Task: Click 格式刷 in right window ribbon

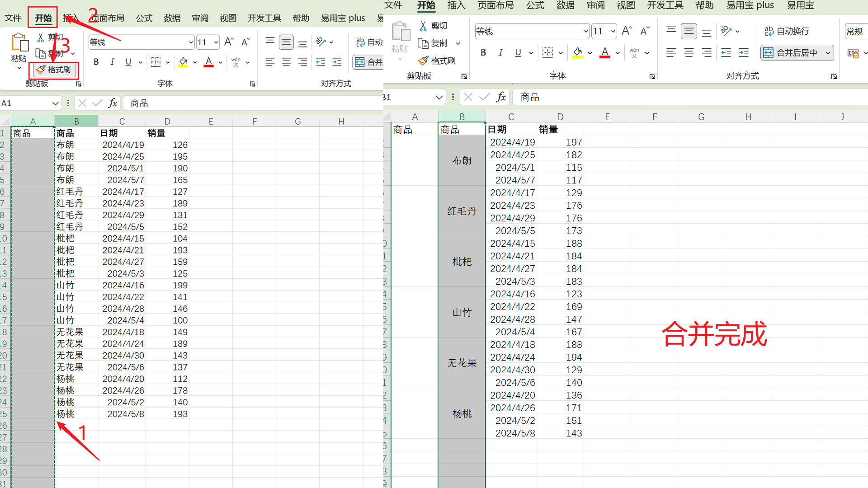Action: pos(437,61)
